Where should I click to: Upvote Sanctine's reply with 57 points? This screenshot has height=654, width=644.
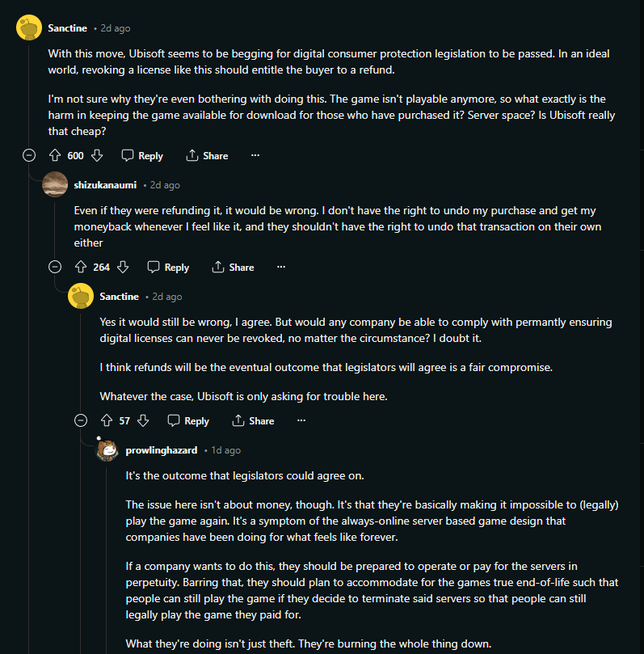point(107,420)
